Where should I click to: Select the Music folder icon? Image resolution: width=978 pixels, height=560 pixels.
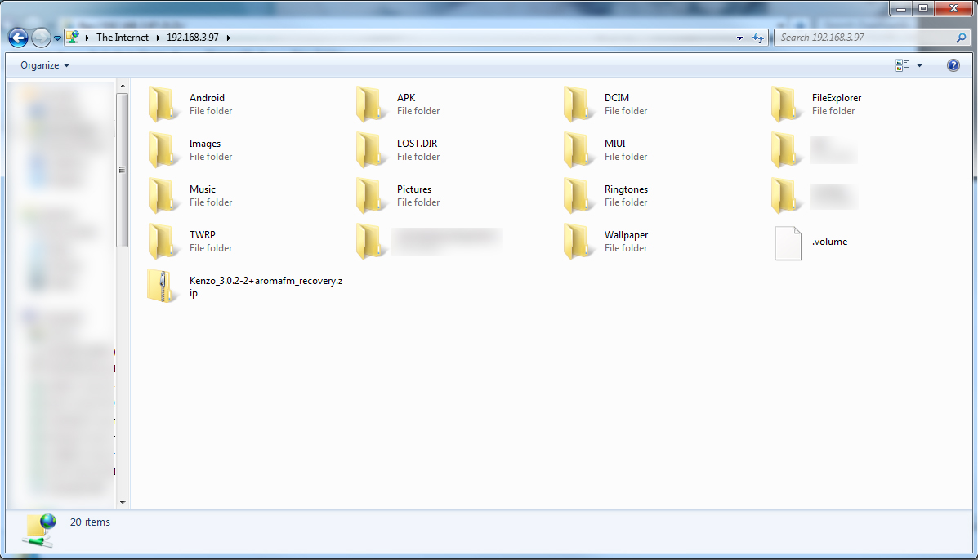[162, 196]
